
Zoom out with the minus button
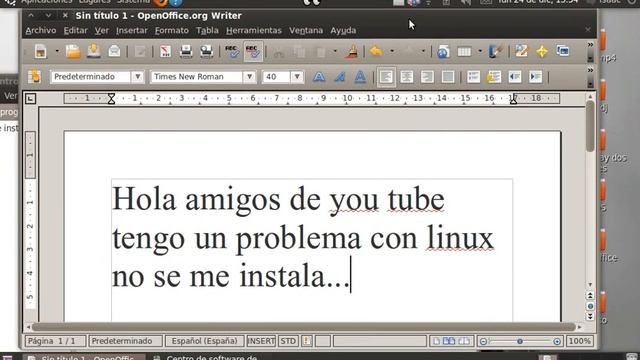(x=483, y=341)
